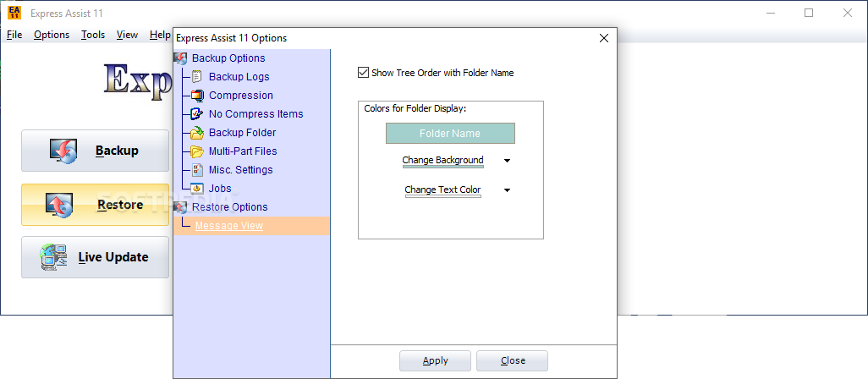Viewport: 868px width, 379px height.
Task: Click the No Compress Items icon
Action: pos(197,114)
